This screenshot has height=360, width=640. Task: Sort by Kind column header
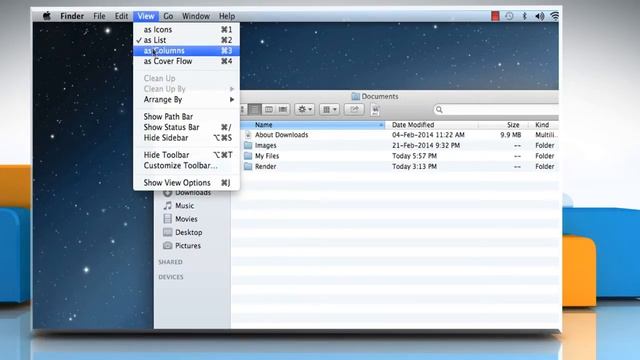(544, 125)
